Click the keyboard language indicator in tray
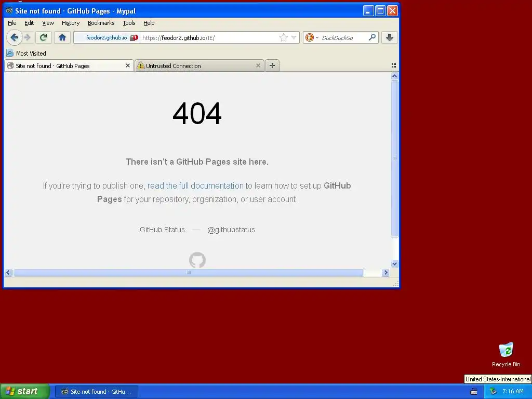The image size is (532, 399). pyautogui.click(x=474, y=392)
